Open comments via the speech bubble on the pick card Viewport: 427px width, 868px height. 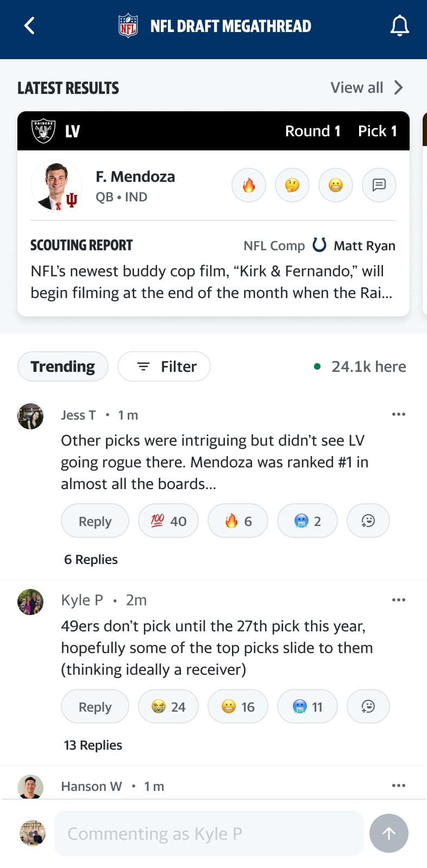[379, 185]
